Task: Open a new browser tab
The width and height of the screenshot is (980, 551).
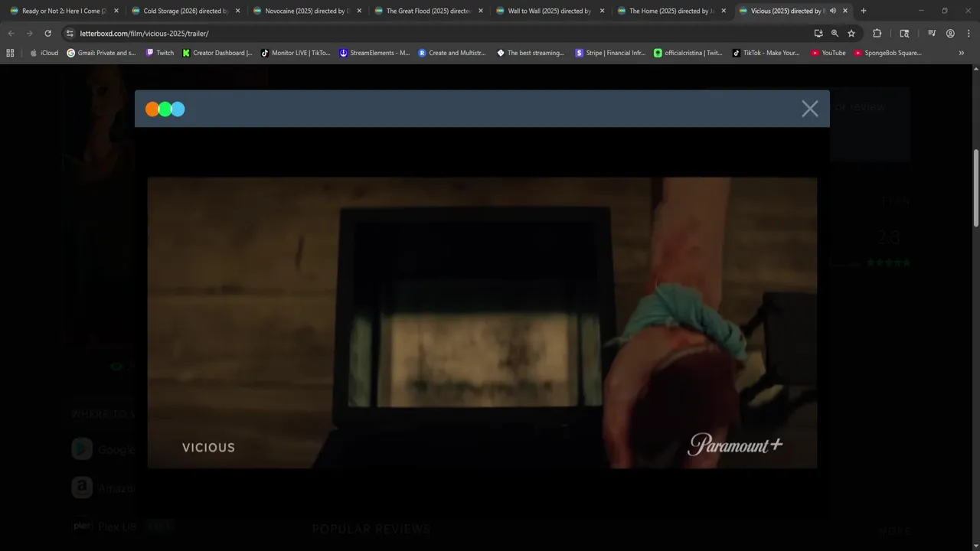Action: pyautogui.click(x=864, y=11)
